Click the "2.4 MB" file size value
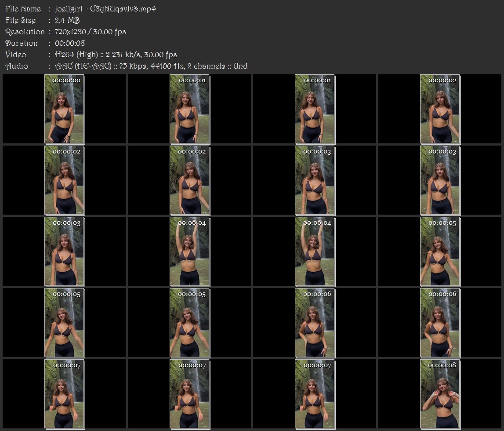Image resolution: width=504 pixels, height=431 pixels. click(67, 20)
